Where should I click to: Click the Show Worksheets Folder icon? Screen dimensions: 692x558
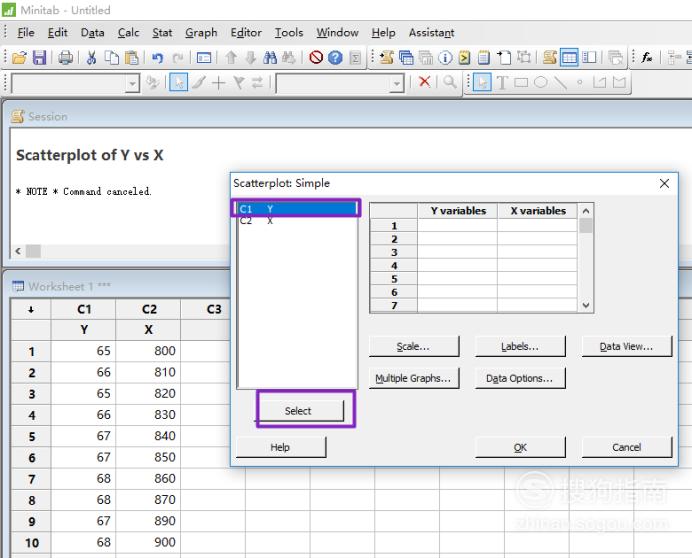406,57
